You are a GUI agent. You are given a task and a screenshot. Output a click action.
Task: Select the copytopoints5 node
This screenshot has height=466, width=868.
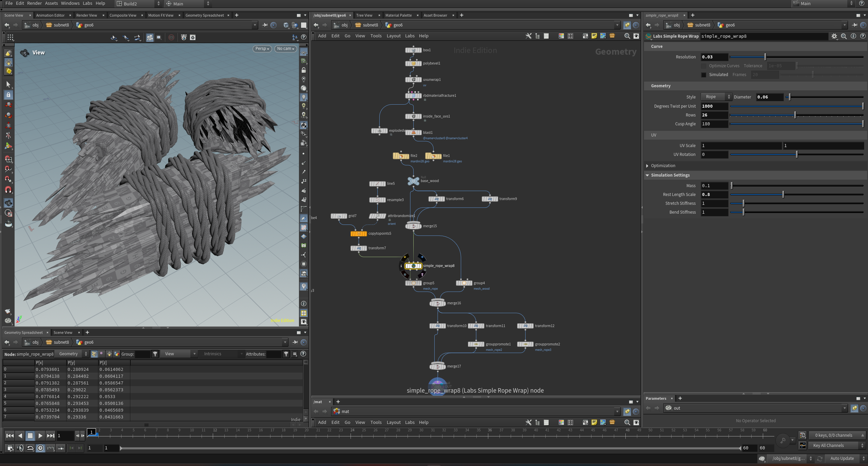pyautogui.click(x=359, y=234)
